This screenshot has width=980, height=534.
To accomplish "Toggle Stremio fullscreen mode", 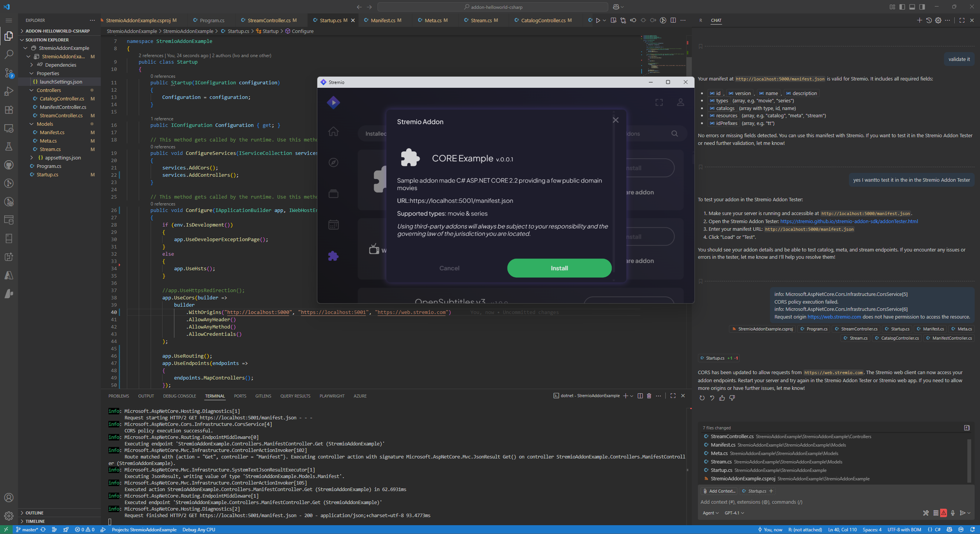I will (x=659, y=102).
